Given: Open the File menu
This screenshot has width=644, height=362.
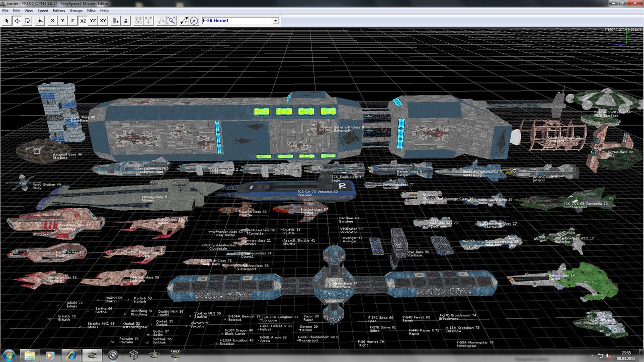Looking at the screenshot, I should point(6,11).
